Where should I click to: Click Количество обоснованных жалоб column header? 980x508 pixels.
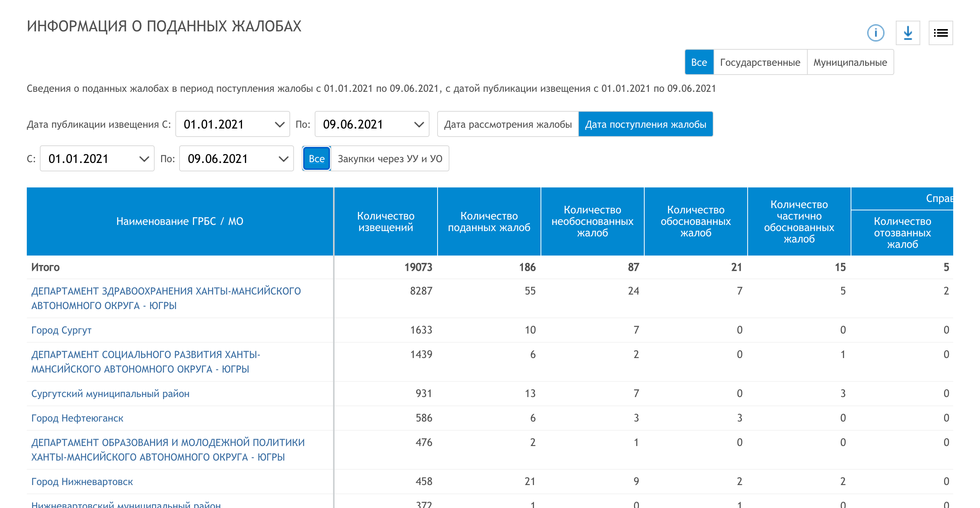coord(696,221)
